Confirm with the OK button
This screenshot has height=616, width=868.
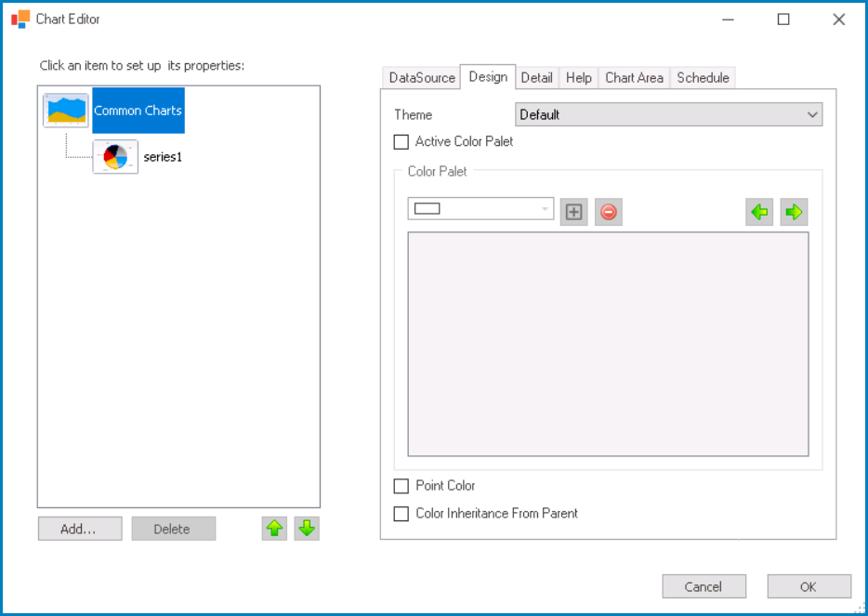click(x=809, y=586)
